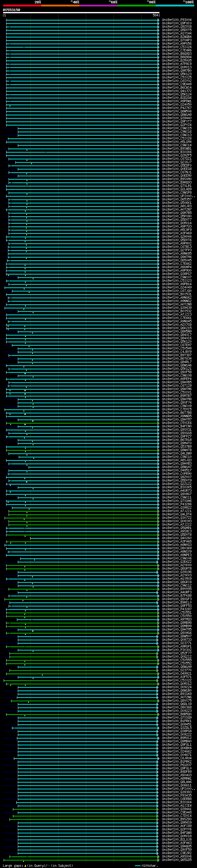Open the UniRef100_P43286 hit label

[177, 504]
